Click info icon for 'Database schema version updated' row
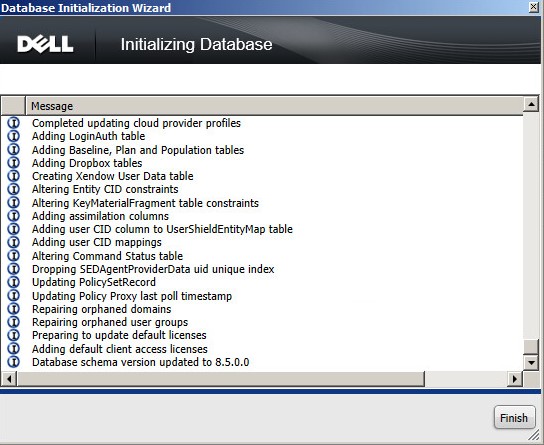Image resolution: width=544 pixels, height=445 pixels. (x=14, y=362)
